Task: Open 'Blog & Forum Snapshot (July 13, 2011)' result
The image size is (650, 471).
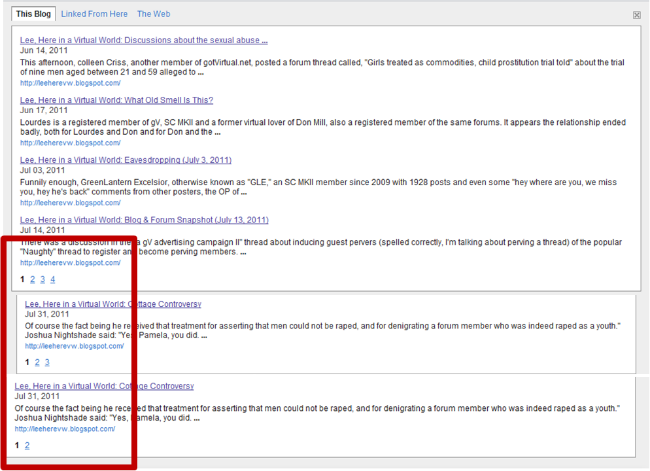Action: pyautogui.click(x=144, y=220)
